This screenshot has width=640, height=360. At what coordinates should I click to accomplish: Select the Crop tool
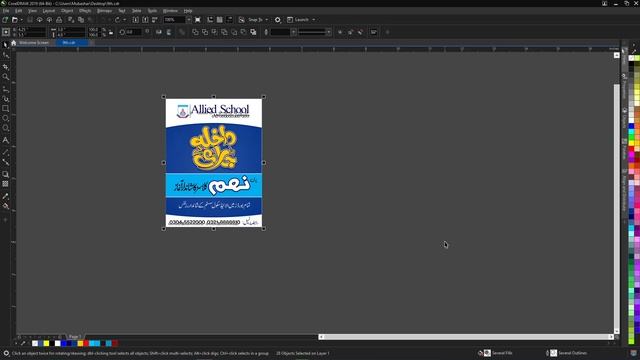click(x=5, y=67)
